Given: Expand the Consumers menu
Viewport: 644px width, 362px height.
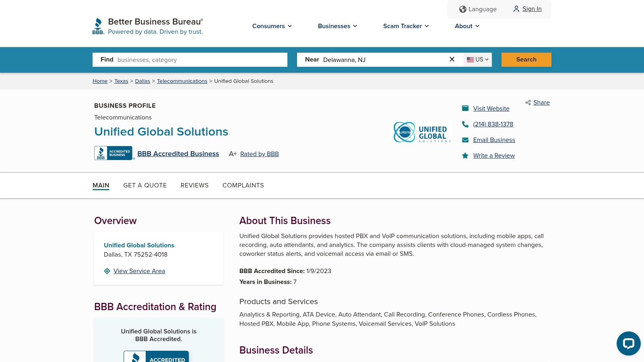Looking at the screenshot, I should (272, 26).
